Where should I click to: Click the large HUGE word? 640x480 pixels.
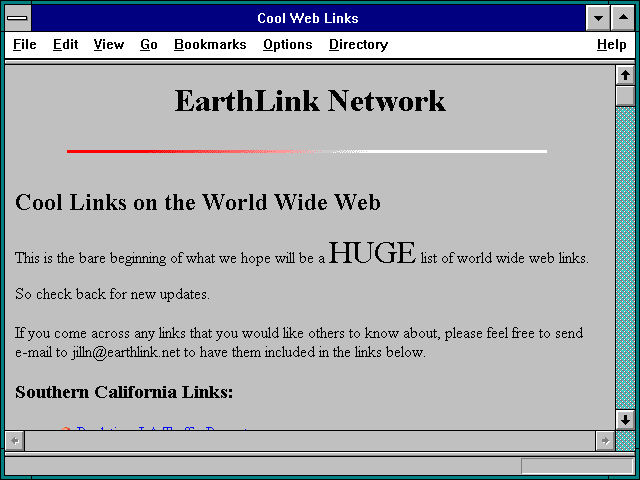click(372, 253)
